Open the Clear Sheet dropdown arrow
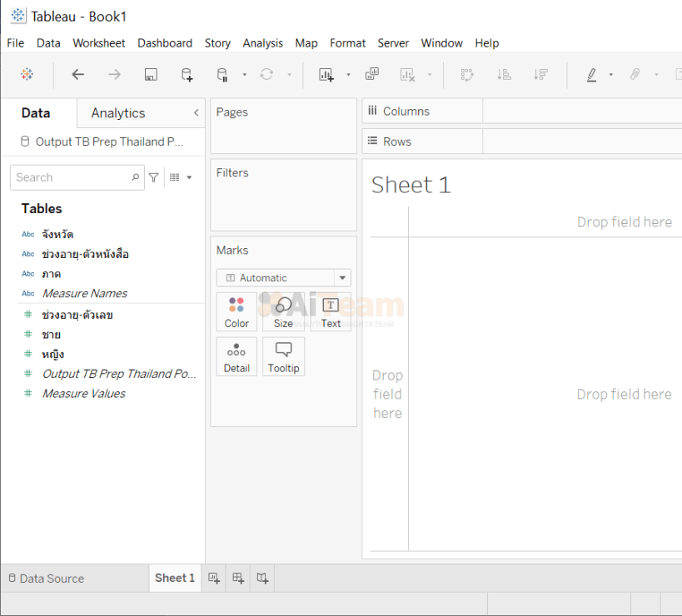The width and height of the screenshot is (682, 616). (x=430, y=75)
